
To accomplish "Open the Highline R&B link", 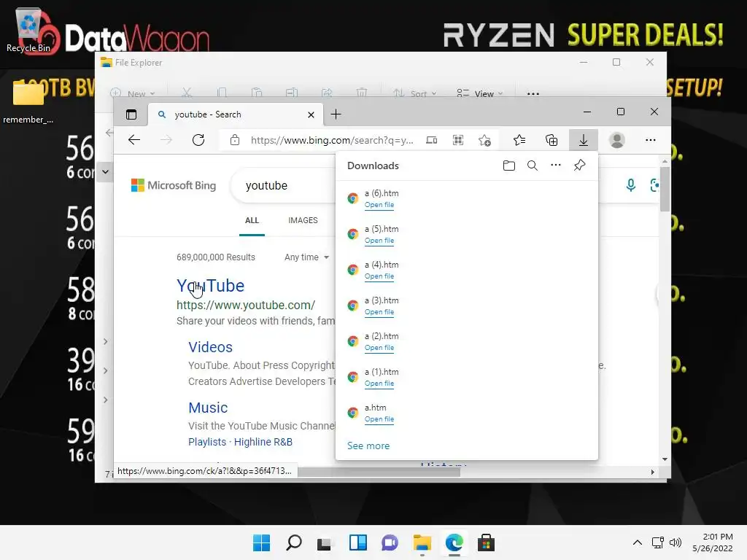I will [263, 442].
